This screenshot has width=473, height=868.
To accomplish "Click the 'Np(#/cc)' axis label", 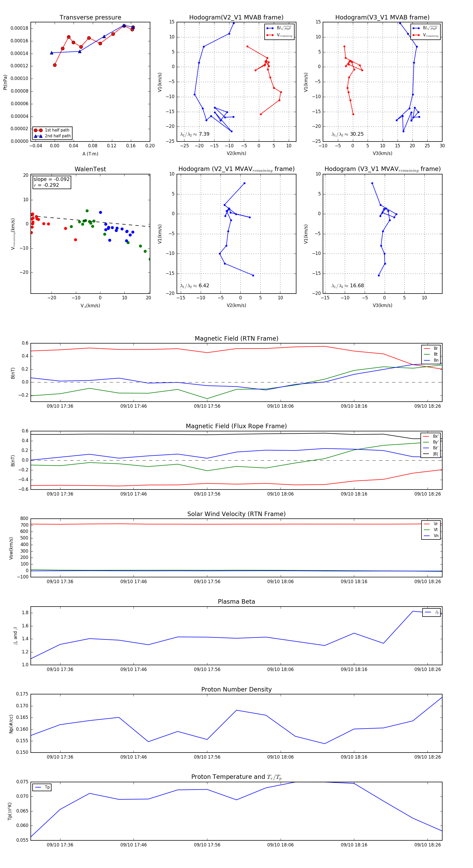I will (x=11, y=724).
